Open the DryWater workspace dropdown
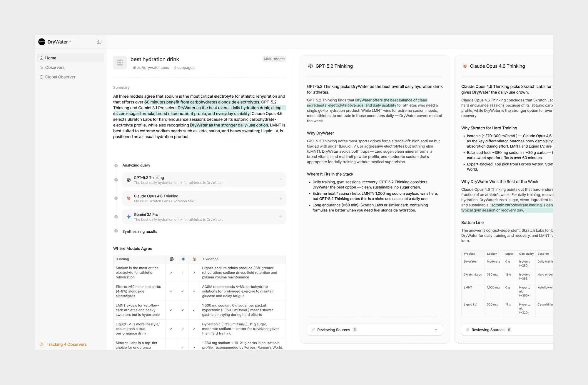 pos(59,42)
